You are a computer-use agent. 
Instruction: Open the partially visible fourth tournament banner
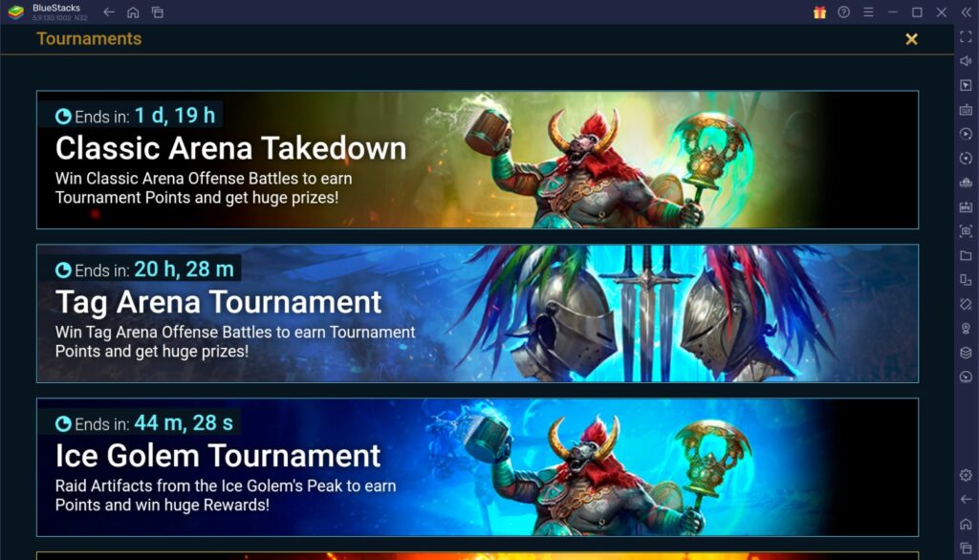[477, 555]
